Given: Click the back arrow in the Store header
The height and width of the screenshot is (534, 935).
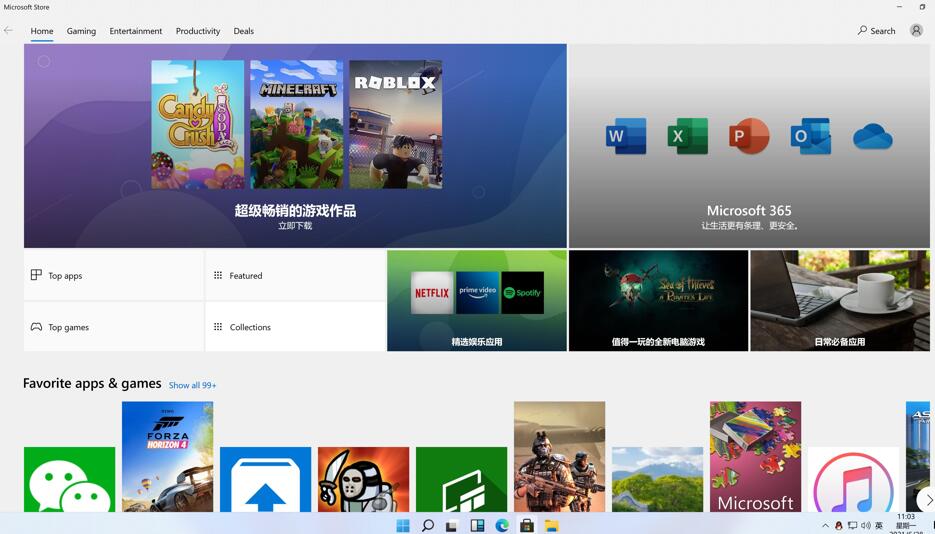Looking at the screenshot, I should pos(8,30).
